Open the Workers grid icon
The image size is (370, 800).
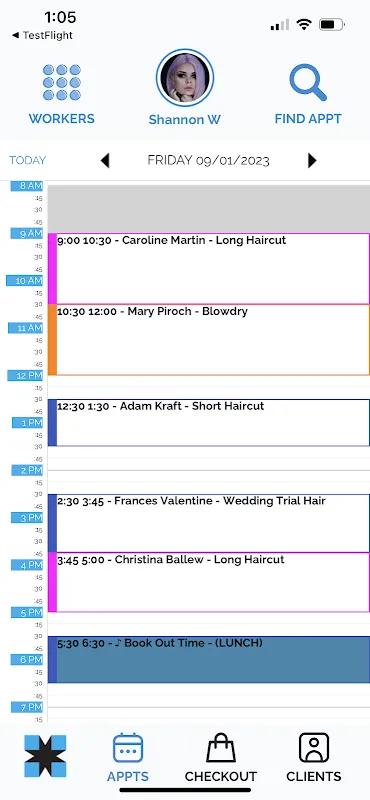pos(62,82)
